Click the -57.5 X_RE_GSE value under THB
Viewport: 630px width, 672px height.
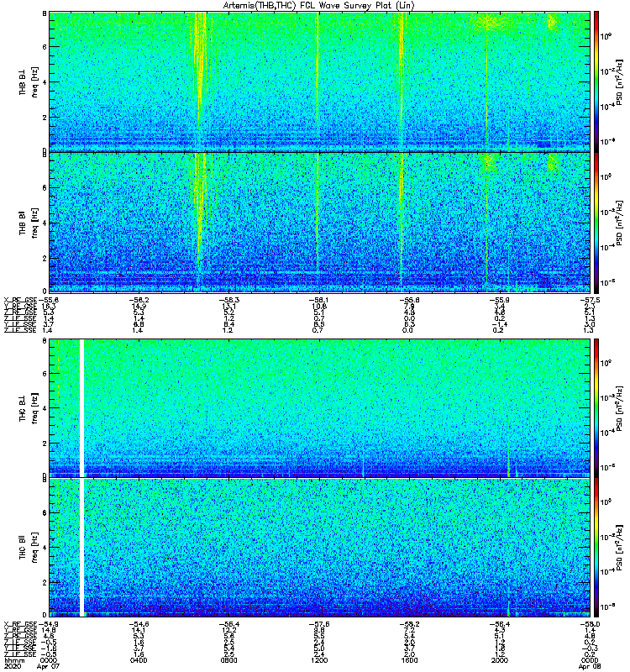pyautogui.click(x=590, y=300)
